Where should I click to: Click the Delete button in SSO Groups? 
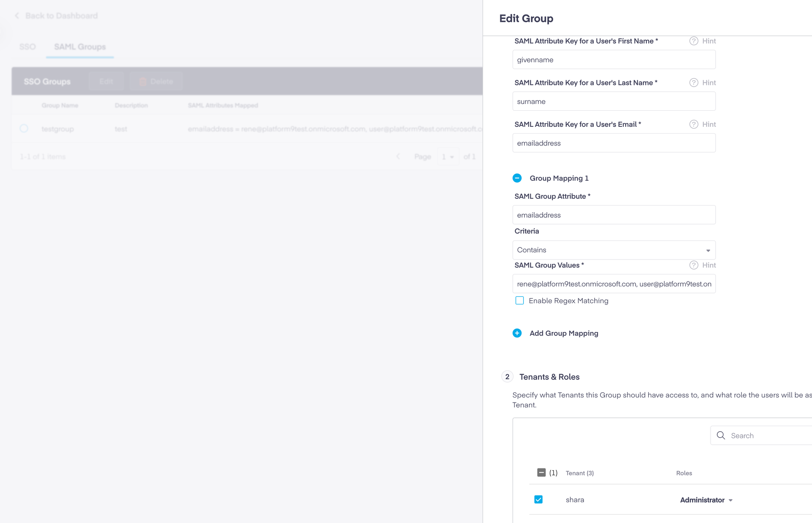coord(156,81)
